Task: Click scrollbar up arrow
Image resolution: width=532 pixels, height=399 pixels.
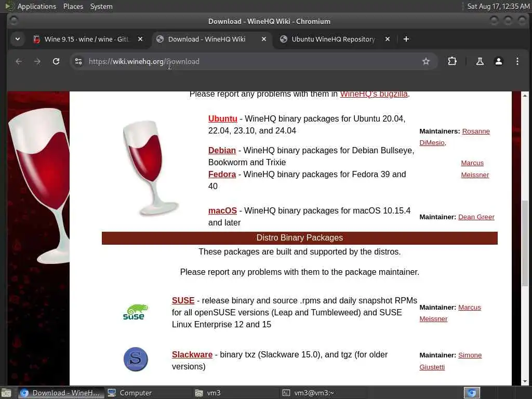Action: [525, 96]
